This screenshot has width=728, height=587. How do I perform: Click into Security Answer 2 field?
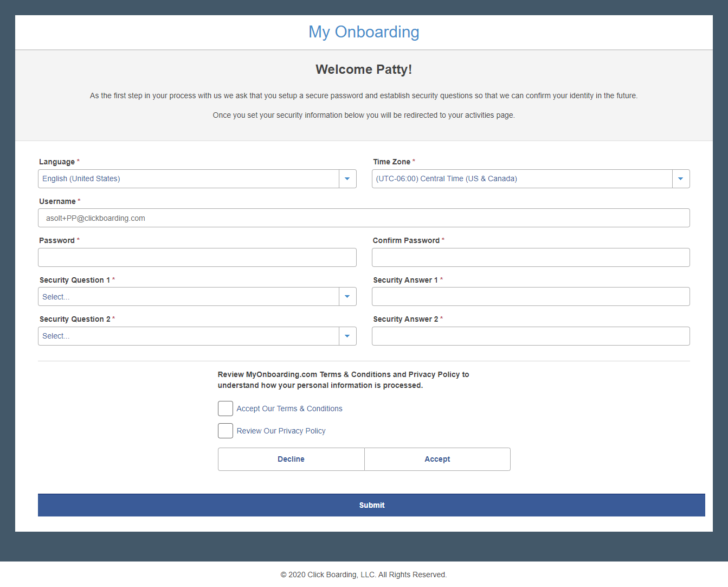coord(531,336)
